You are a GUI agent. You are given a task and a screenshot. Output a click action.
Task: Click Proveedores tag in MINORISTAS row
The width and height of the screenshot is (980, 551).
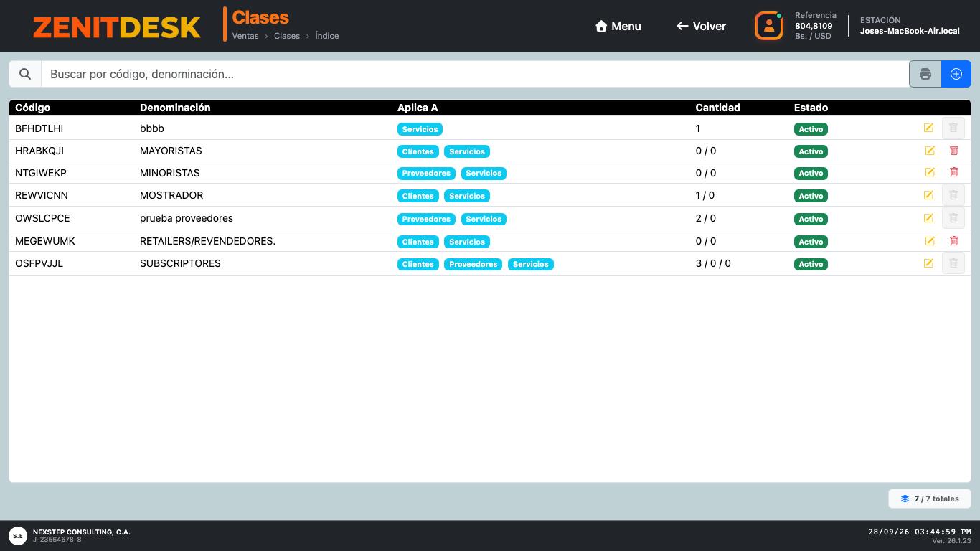[426, 173]
